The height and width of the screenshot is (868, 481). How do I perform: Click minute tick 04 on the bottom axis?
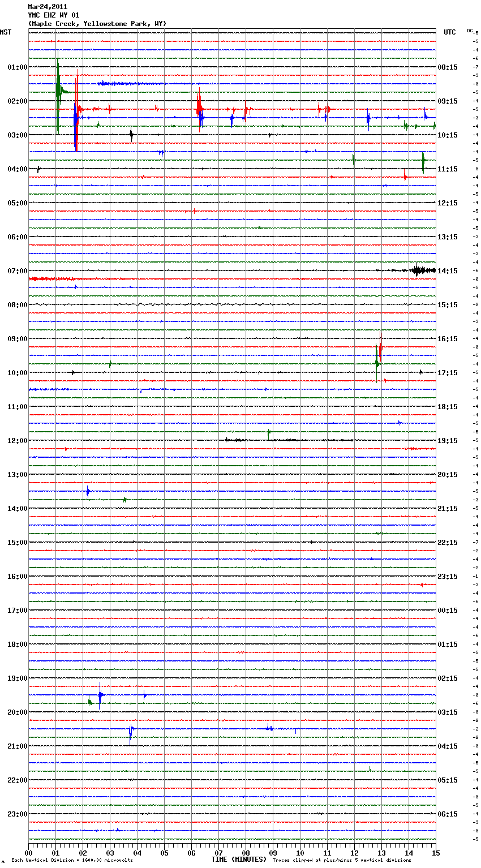(138, 853)
